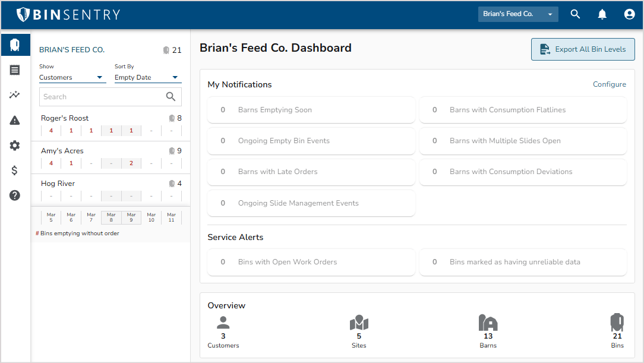Viewport: 644px width, 363px height.
Task: Open Barns with Consumption Deviations card
Action: [x=523, y=172]
